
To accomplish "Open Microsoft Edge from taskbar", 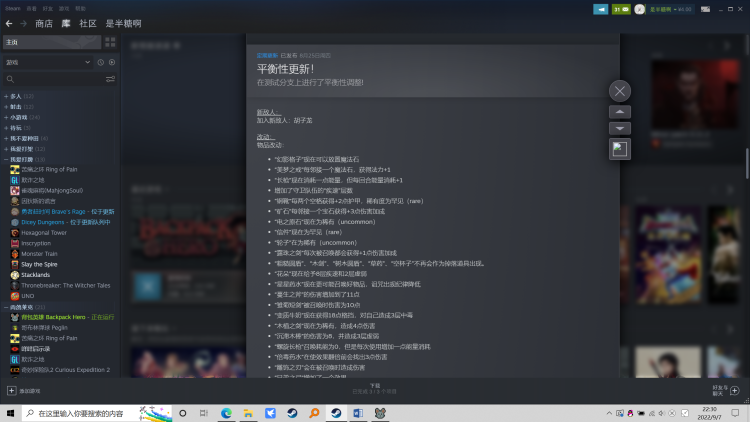I will 226,413.
